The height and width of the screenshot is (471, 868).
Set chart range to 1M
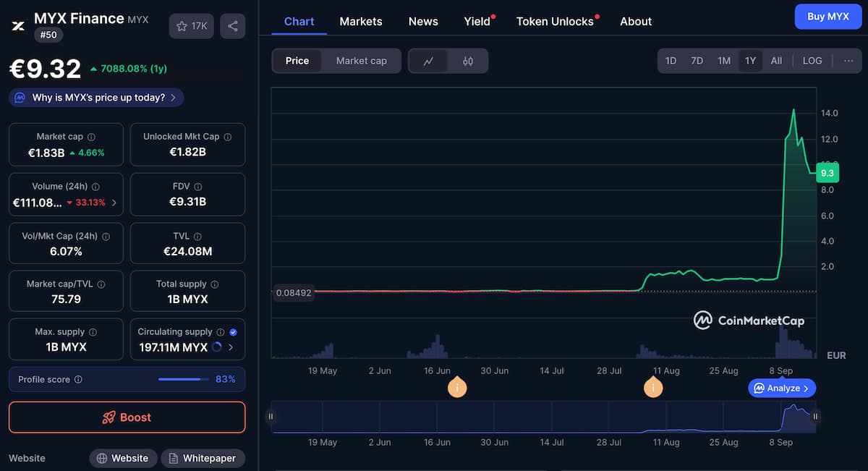point(724,61)
